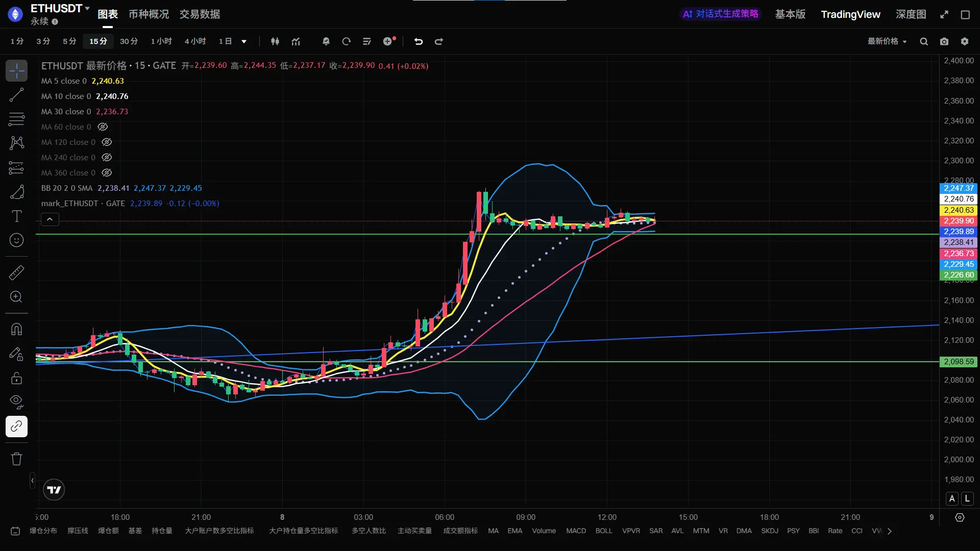This screenshot has height=551, width=980.
Task: Click the magnet snap mode icon
Action: click(x=16, y=329)
